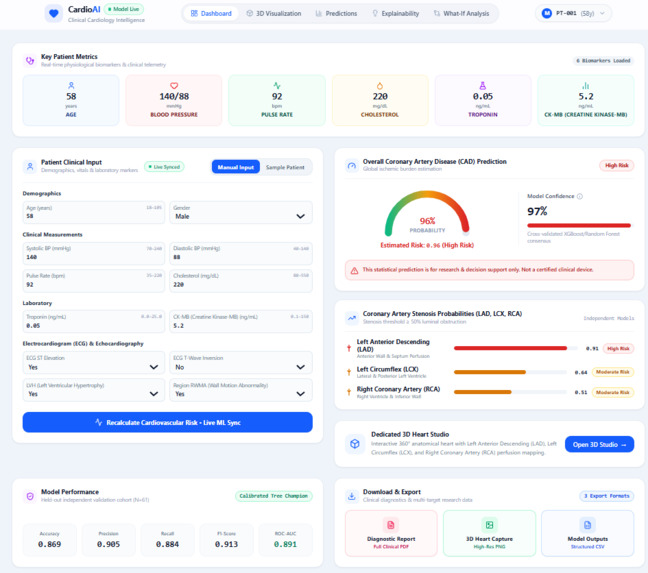Click the Model Live status badge
The height and width of the screenshot is (573, 648).
coord(124,9)
